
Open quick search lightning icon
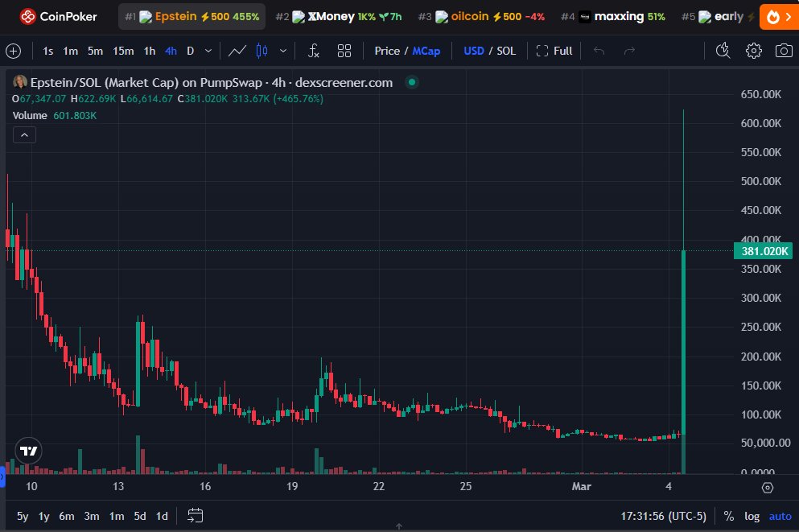click(723, 51)
